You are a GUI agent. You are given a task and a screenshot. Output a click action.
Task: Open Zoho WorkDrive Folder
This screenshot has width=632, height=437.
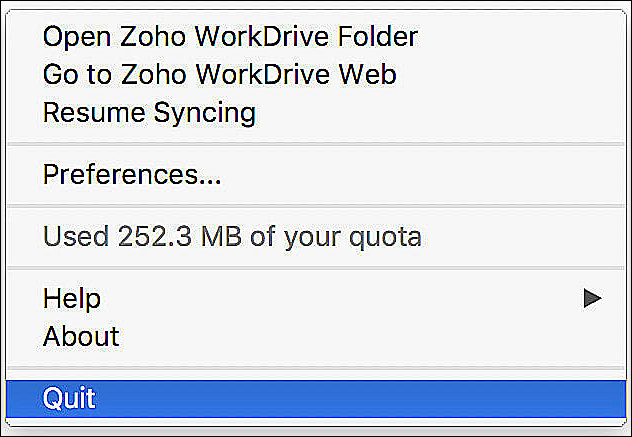click(x=230, y=37)
